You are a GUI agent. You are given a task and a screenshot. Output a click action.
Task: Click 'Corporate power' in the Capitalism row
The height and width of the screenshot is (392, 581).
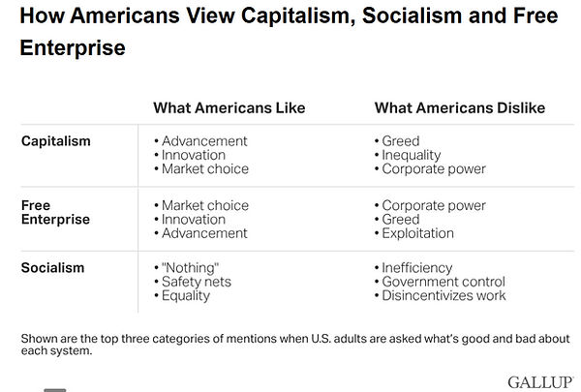click(434, 169)
